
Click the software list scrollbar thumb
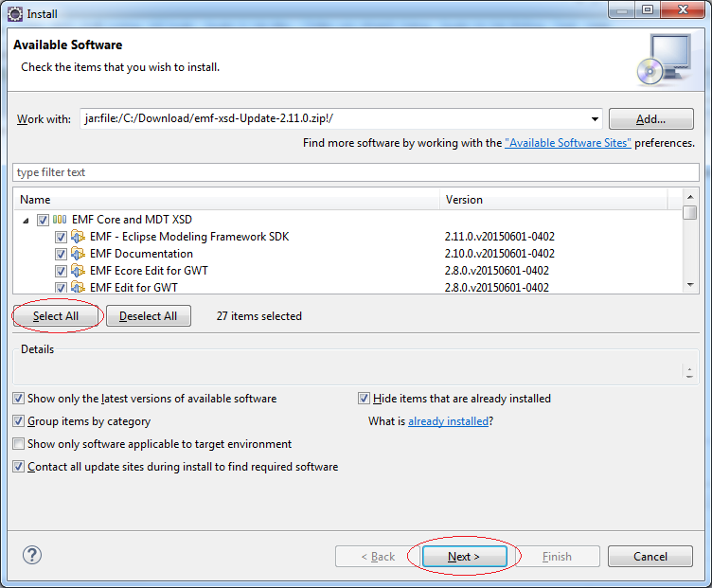(690, 212)
